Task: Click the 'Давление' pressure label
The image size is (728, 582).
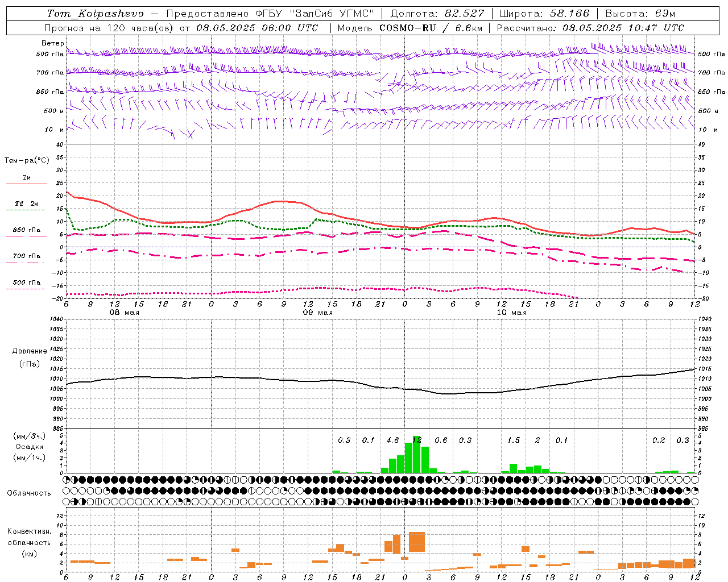Action: (x=30, y=351)
